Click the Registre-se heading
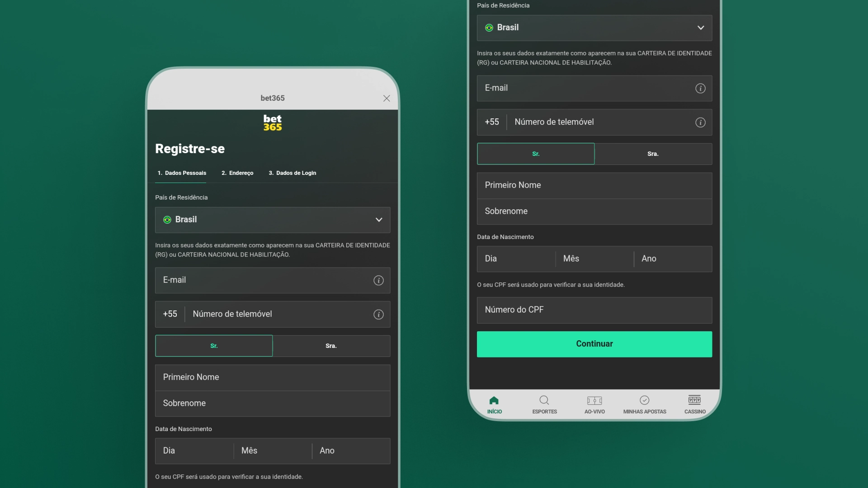This screenshot has width=868, height=488. pos(190,149)
